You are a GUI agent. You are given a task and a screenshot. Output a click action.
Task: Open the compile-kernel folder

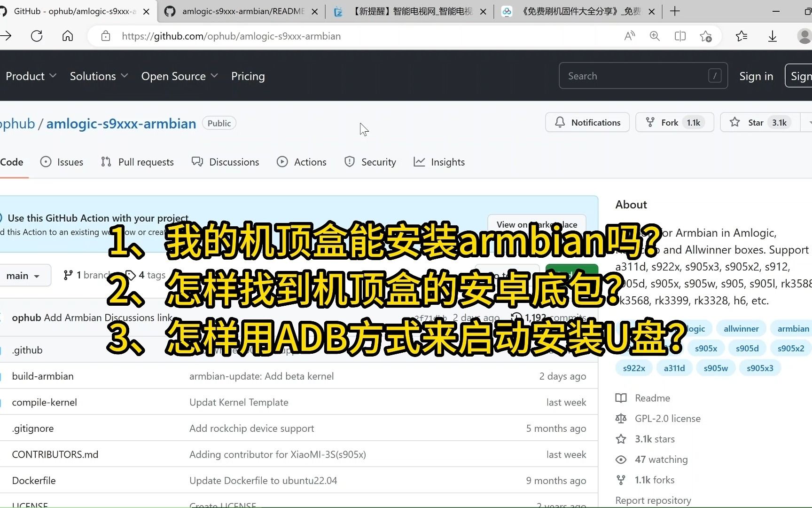coord(44,402)
